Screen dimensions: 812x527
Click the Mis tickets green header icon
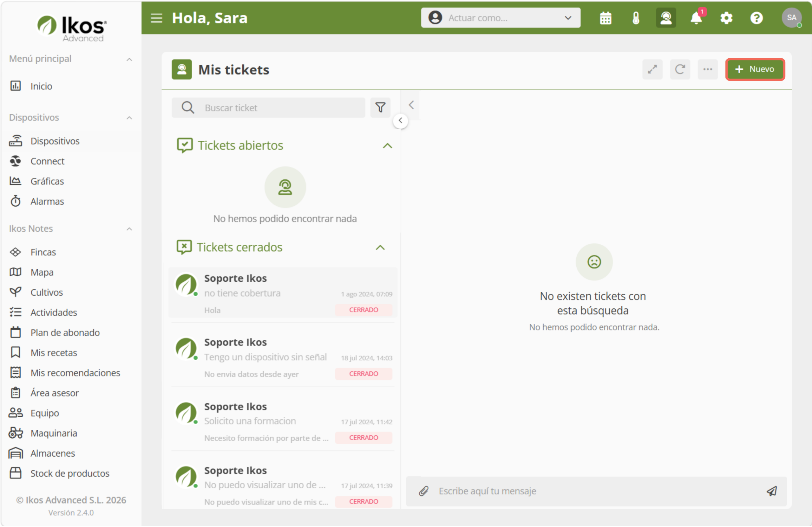tap(181, 69)
